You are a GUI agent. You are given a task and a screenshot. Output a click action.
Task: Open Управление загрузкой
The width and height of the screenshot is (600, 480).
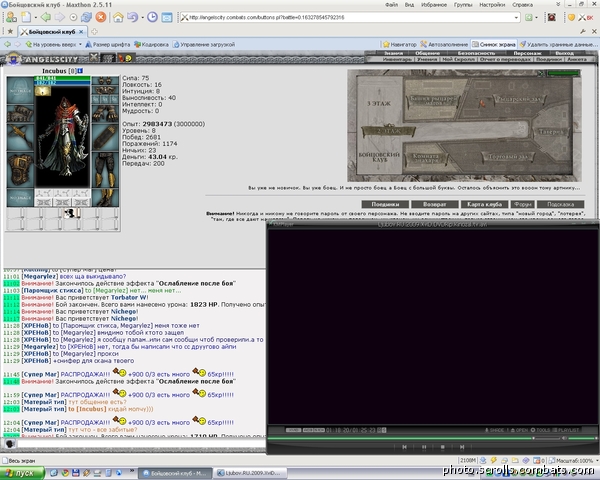[204, 44]
